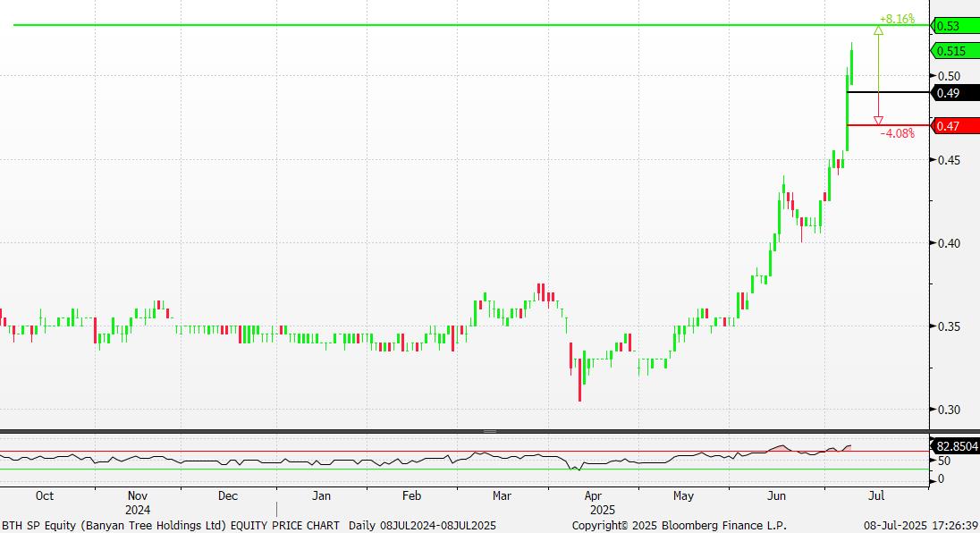Click the 0.45 price axis label
980x533 pixels.
coord(949,160)
